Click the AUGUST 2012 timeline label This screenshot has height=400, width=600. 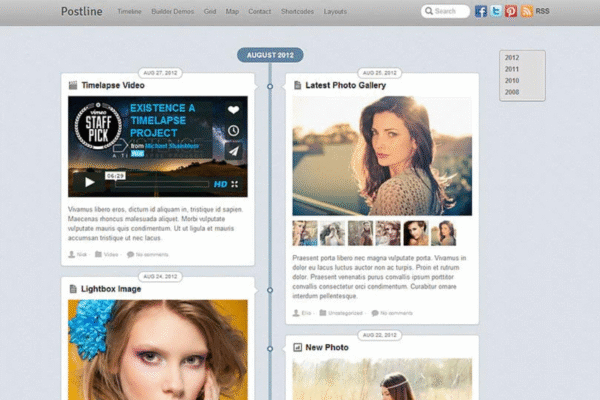pos(270,55)
